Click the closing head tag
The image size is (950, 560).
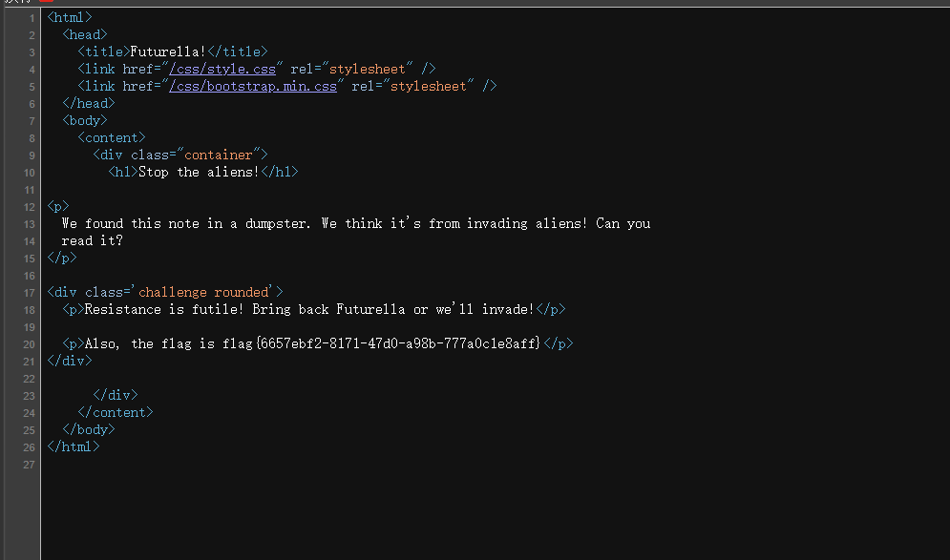point(89,103)
